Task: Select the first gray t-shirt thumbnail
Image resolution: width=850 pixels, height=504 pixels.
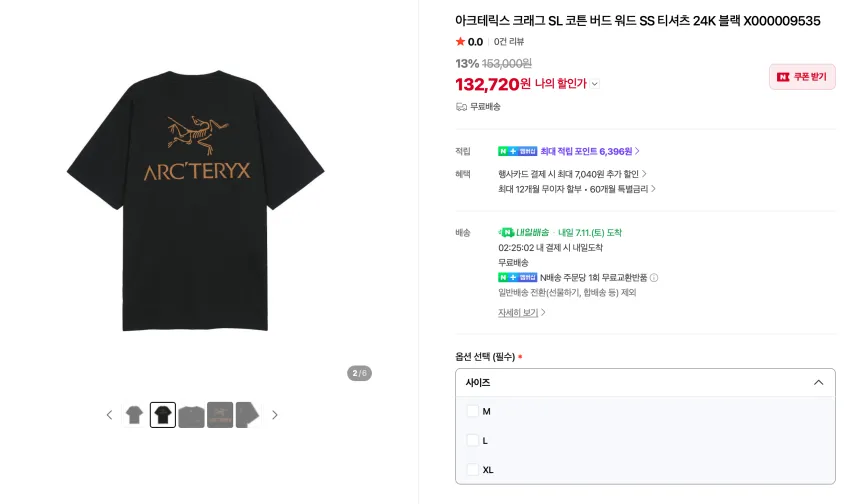Action: tap(134, 415)
